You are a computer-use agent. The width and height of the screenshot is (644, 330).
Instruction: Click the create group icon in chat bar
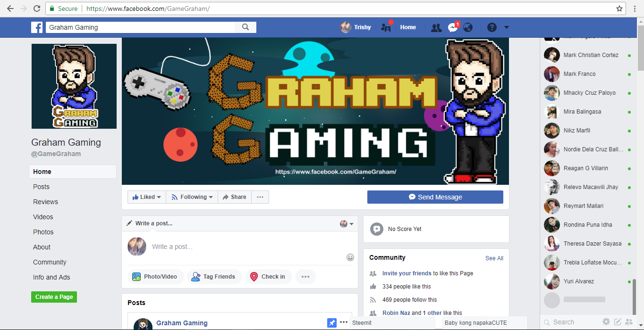[x=629, y=322]
